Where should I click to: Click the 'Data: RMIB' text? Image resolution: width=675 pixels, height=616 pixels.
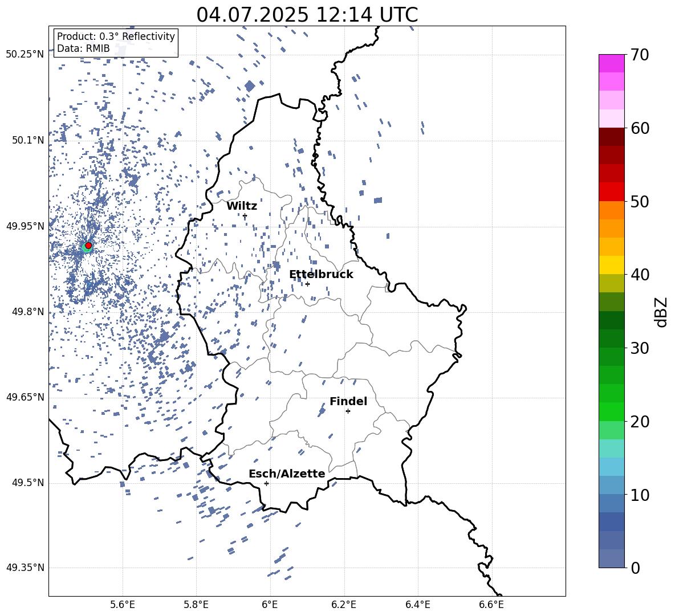coord(83,48)
